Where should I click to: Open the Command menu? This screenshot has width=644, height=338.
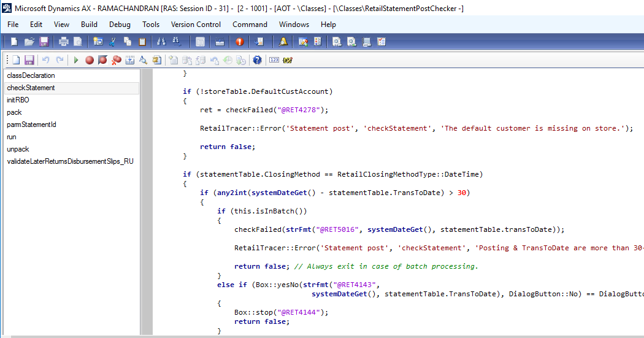(x=250, y=25)
